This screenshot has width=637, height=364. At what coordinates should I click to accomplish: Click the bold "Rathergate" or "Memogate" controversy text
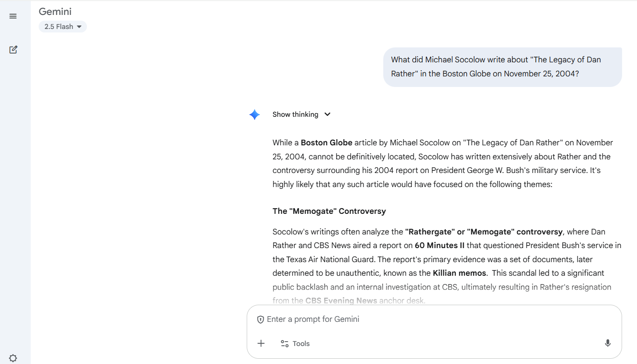pos(484,232)
